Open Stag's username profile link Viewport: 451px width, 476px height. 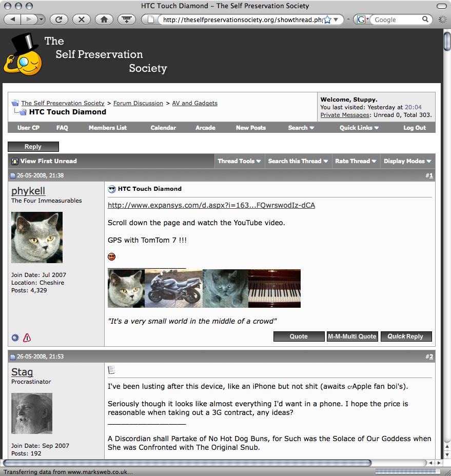coord(22,372)
